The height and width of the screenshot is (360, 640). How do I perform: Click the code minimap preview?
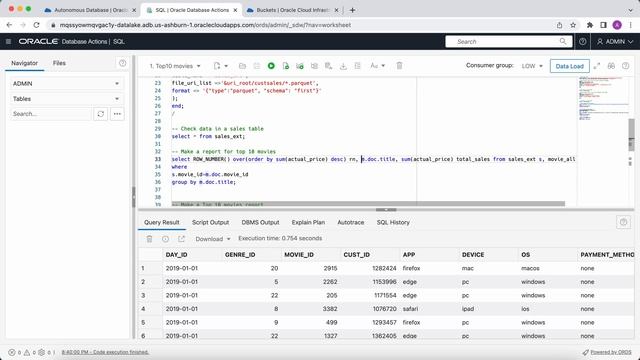(603, 100)
